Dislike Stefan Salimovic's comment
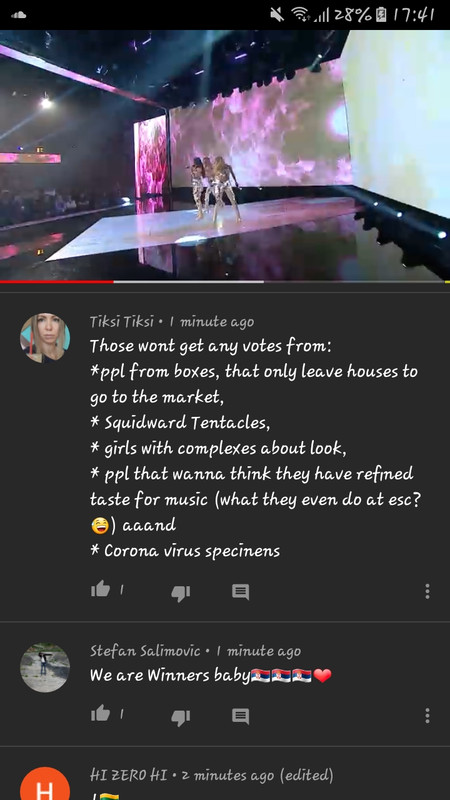The image size is (450, 800). click(181, 717)
